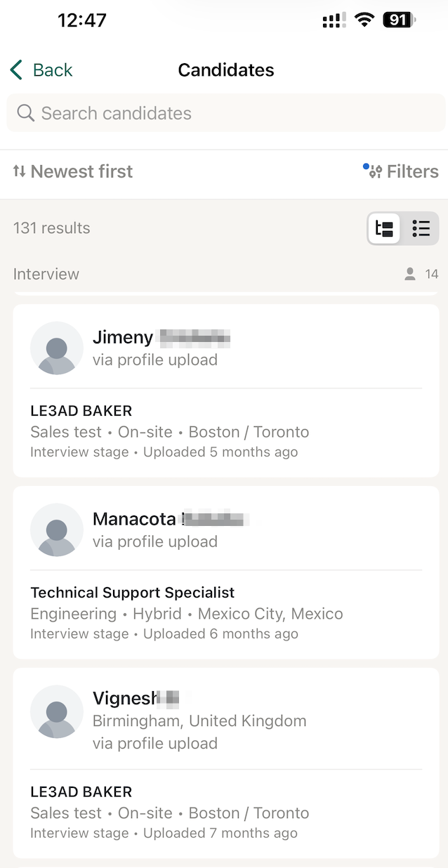Screen dimensions: 448x868
Task: Collapse the Interview stage section
Action: [46, 274]
